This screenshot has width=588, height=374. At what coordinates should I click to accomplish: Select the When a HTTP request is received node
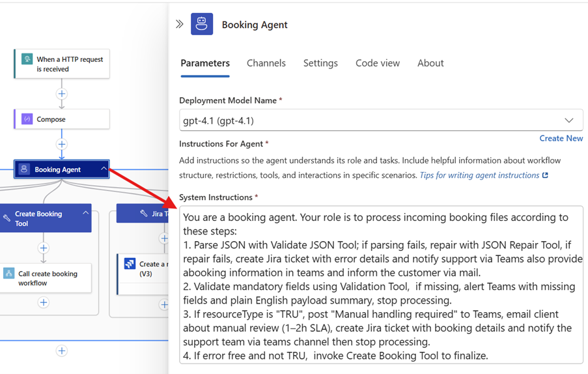[62, 64]
